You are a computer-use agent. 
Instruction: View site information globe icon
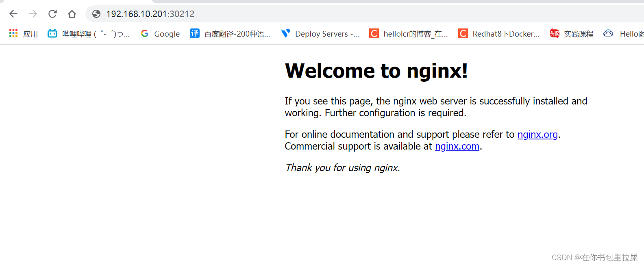click(x=96, y=14)
